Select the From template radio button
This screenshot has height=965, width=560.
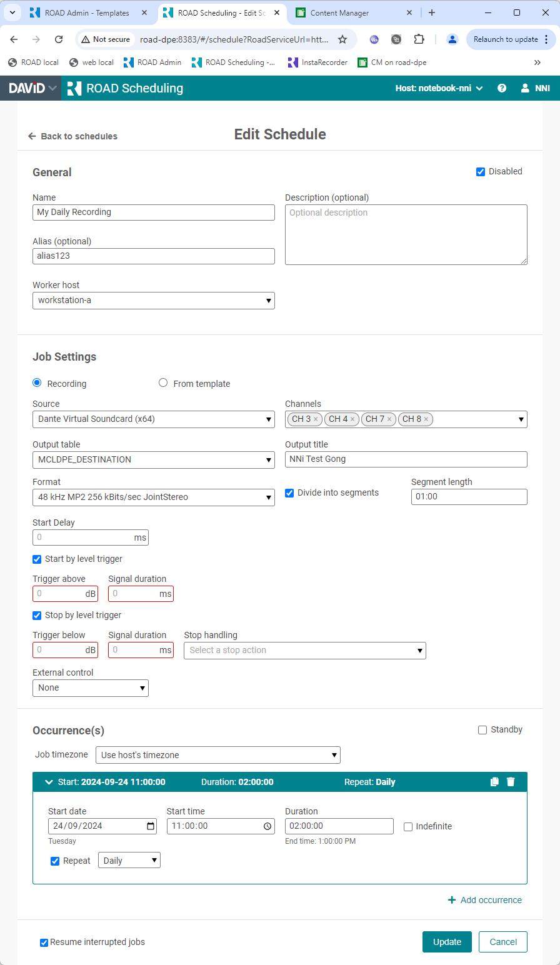(163, 383)
